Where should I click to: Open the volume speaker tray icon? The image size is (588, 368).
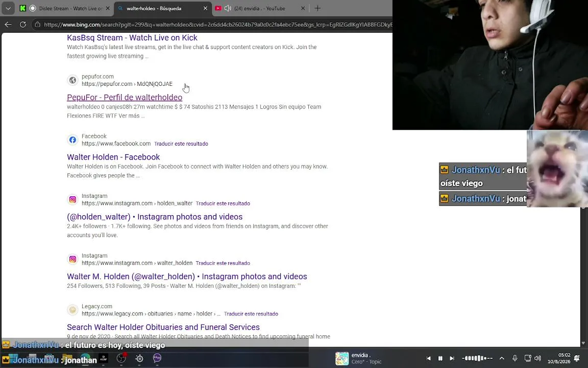pyautogui.click(x=538, y=358)
